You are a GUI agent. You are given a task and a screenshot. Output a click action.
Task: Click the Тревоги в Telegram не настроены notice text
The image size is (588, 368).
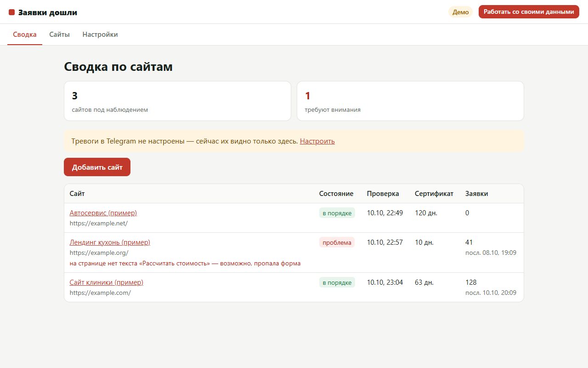tap(185, 141)
